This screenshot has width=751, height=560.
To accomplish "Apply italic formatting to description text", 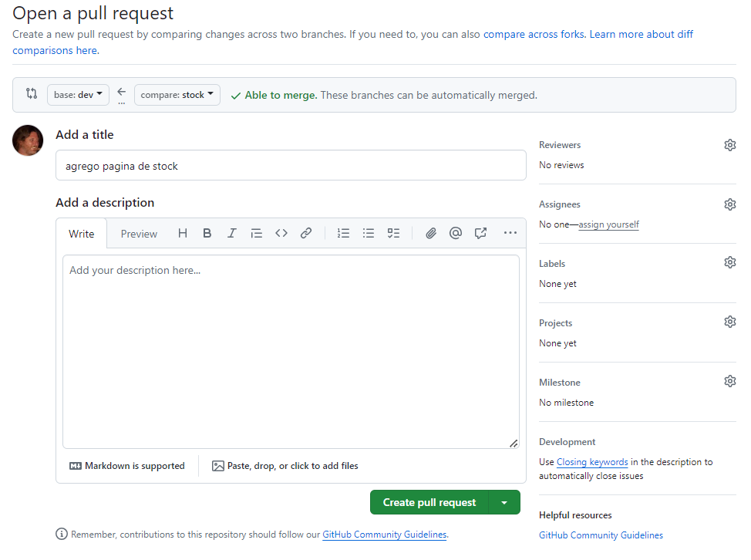I will tap(231, 233).
